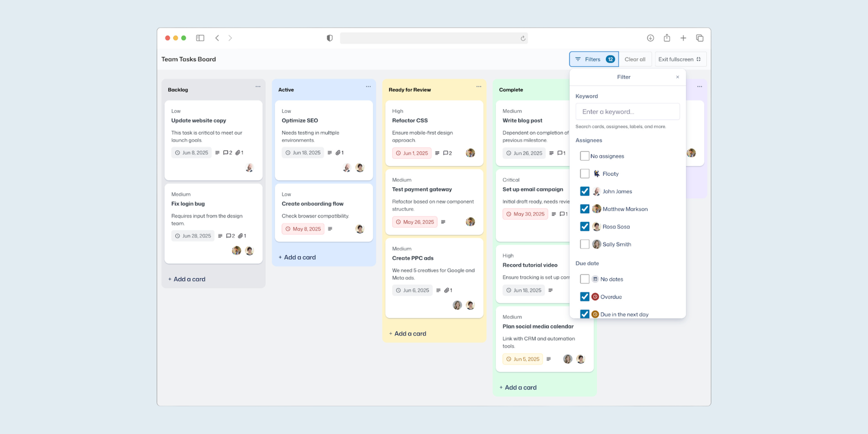Open a new tab with plus icon

tap(683, 38)
